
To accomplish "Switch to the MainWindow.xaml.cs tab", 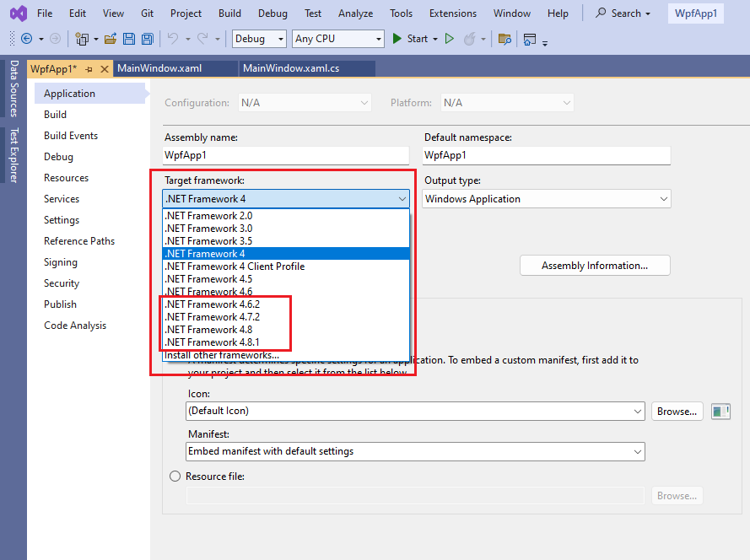I will pyautogui.click(x=307, y=68).
